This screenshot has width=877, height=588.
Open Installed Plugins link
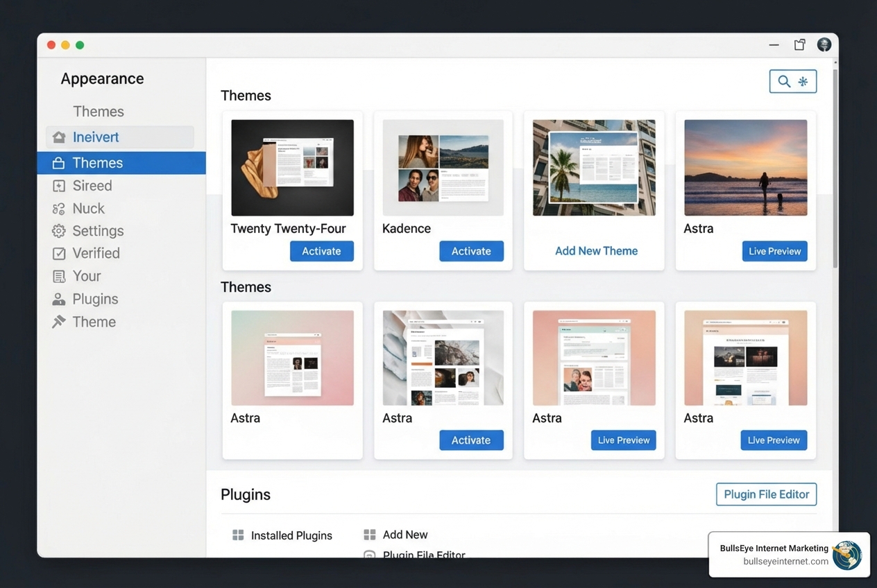pyautogui.click(x=291, y=535)
